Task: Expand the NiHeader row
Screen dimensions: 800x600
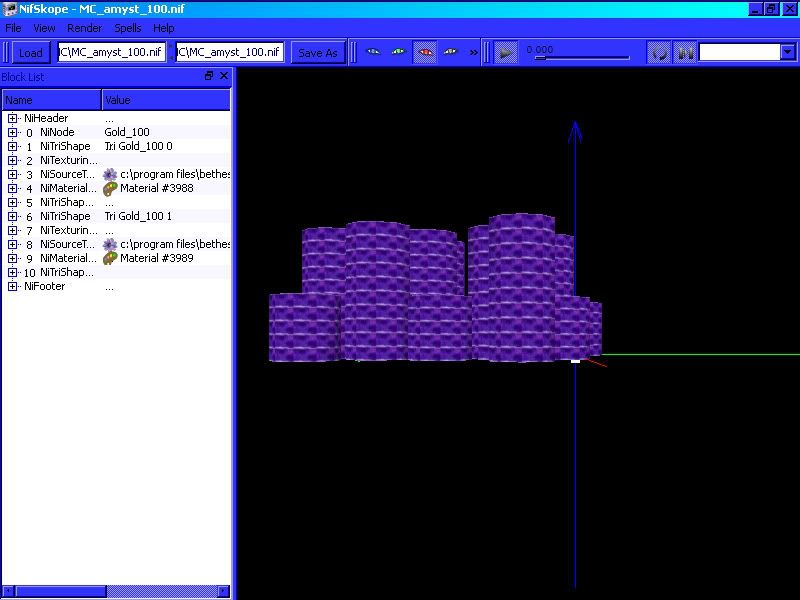Action: coord(12,118)
